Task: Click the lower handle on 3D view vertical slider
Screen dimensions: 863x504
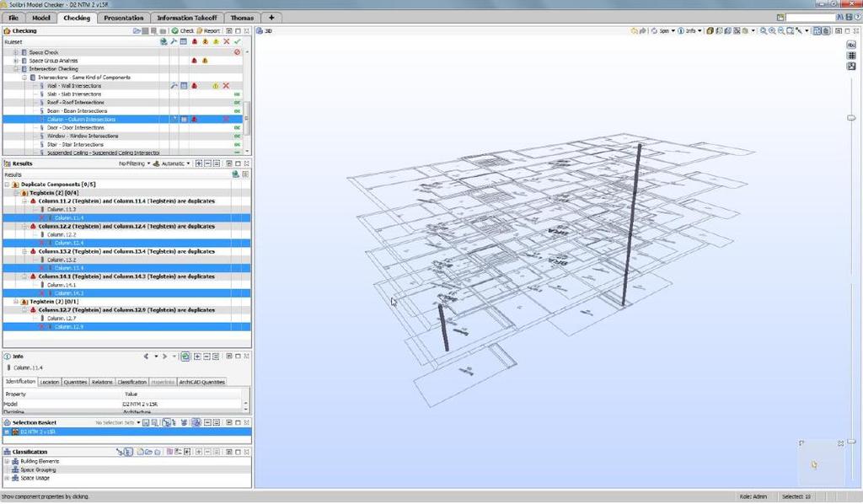Action: [851, 442]
